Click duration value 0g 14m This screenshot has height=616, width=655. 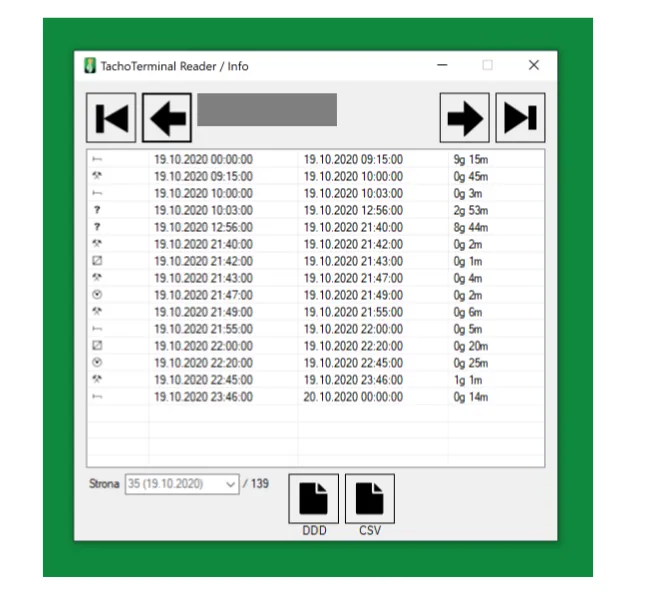tap(471, 397)
